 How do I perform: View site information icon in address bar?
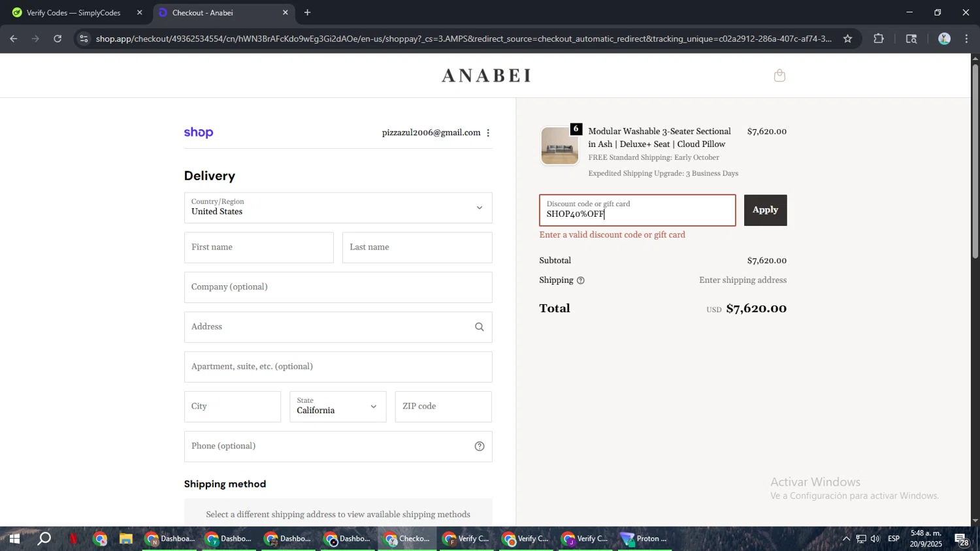tap(83, 39)
